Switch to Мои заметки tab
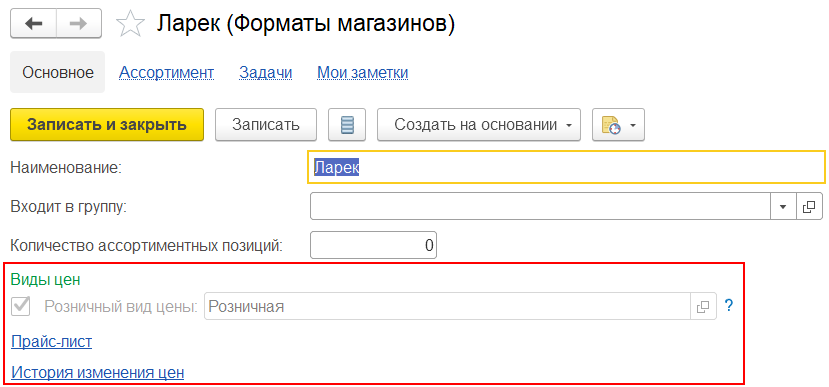Image resolution: width=829 pixels, height=387 pixels. coord(363,72)
